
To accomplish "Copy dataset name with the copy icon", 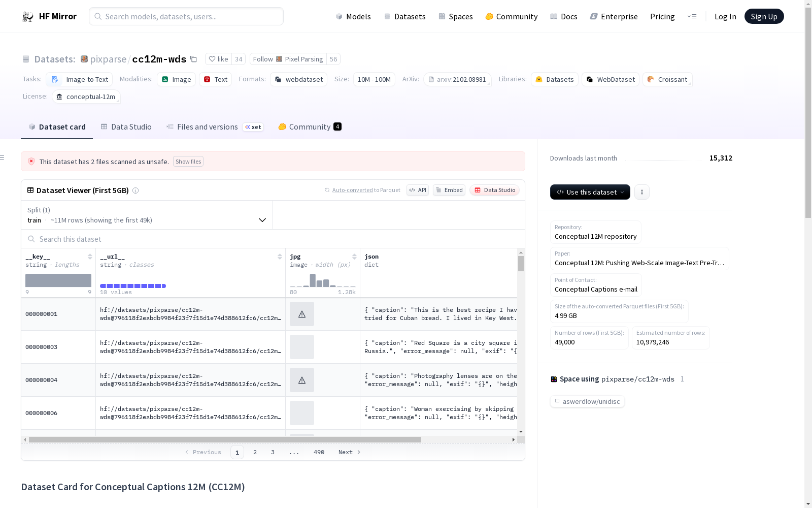I will tap(193, 59).
